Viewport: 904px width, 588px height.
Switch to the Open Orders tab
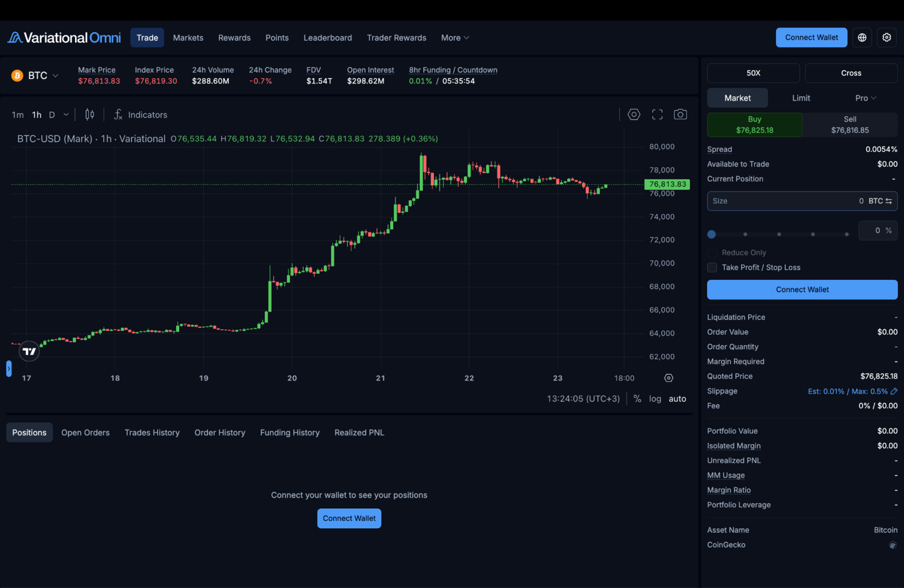pos(85,433)
